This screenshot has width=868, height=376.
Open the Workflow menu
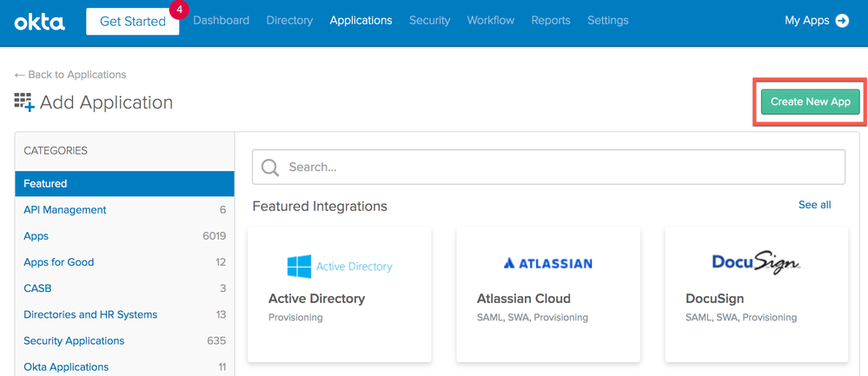490,21
